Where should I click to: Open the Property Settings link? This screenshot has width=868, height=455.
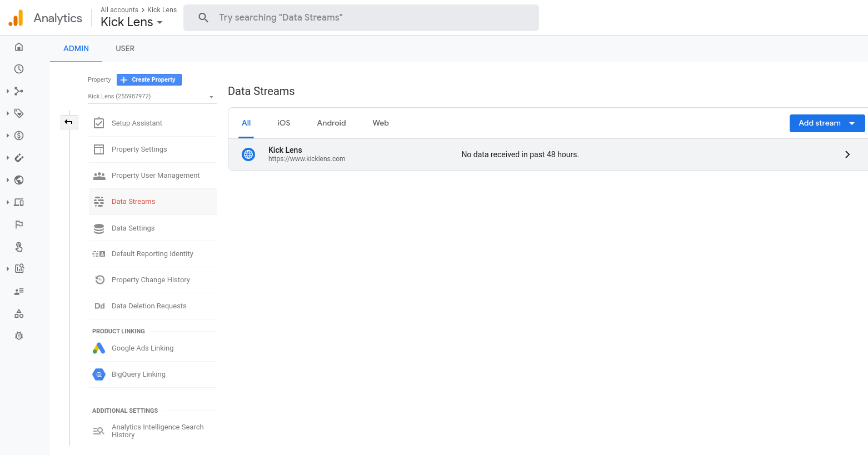pyautogui.click(x=139, y=149)
